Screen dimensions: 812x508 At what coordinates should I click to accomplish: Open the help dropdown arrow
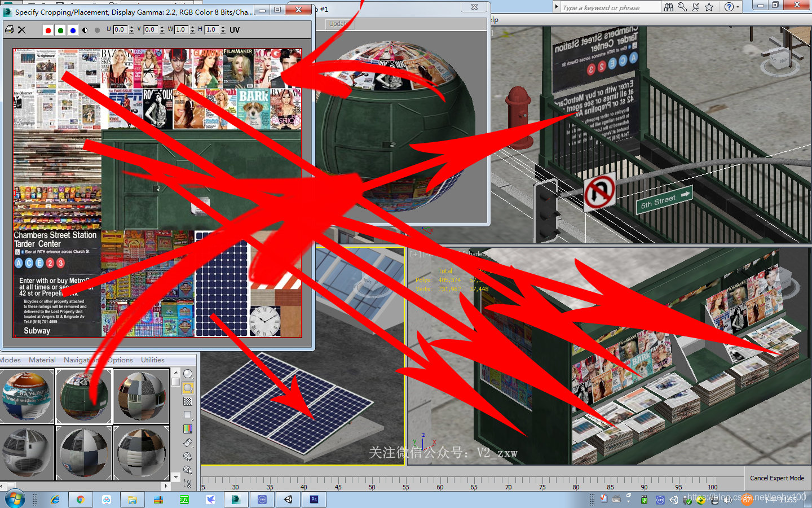tap(738, 7)
